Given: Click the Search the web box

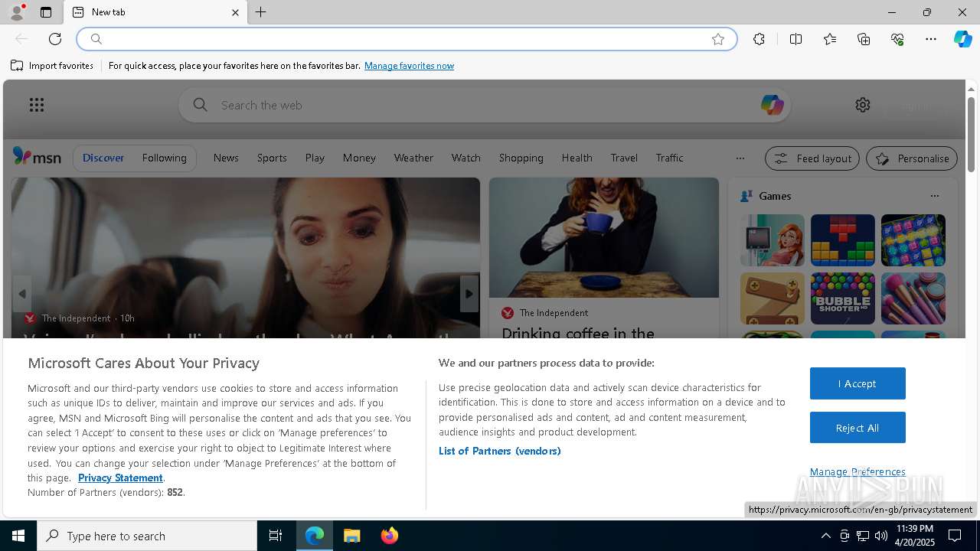Looking at the screenshot, I should pos(485,105).
